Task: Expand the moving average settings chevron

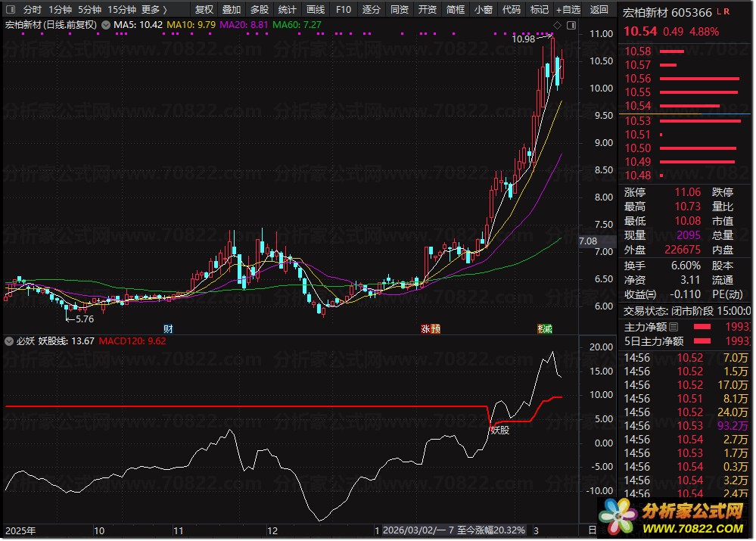Action: 105,25
